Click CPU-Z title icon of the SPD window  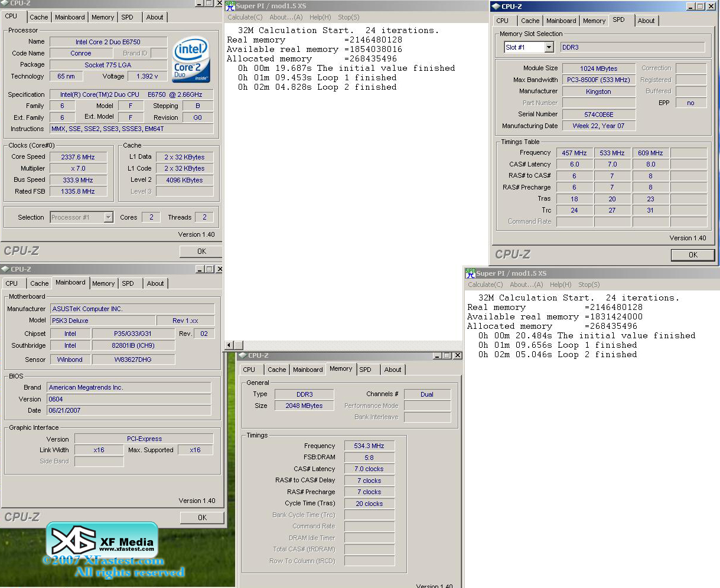tap(495, 6)
